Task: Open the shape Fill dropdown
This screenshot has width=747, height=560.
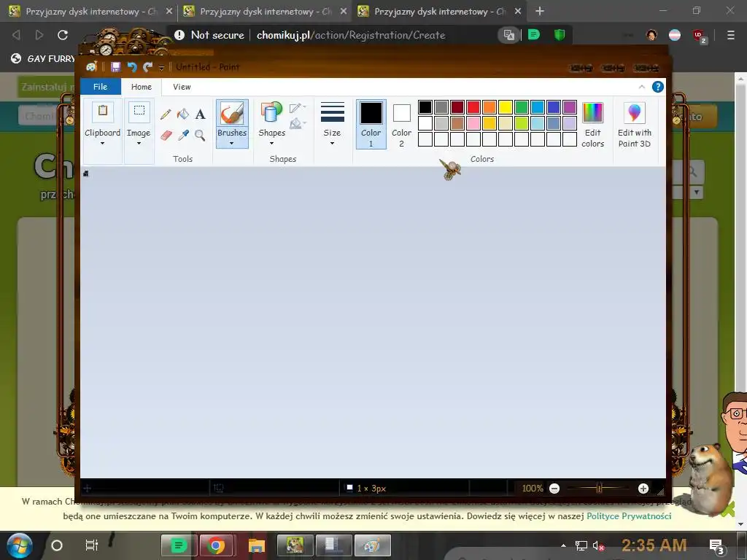Action: [298, 124]
